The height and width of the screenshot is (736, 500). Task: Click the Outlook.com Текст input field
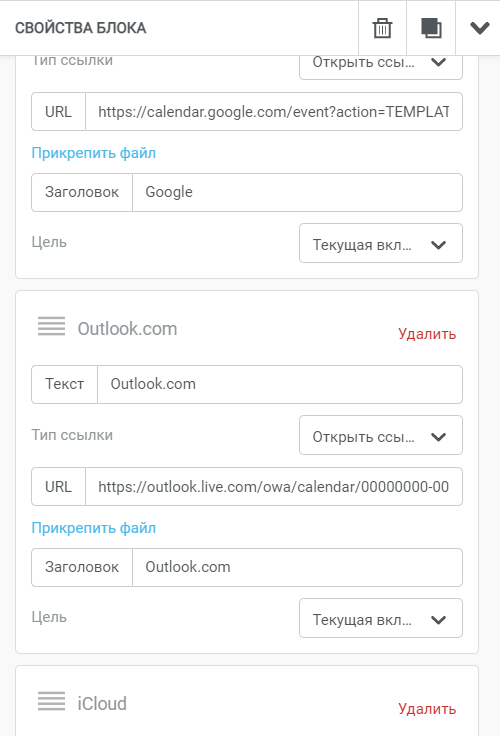coord(280,384)
